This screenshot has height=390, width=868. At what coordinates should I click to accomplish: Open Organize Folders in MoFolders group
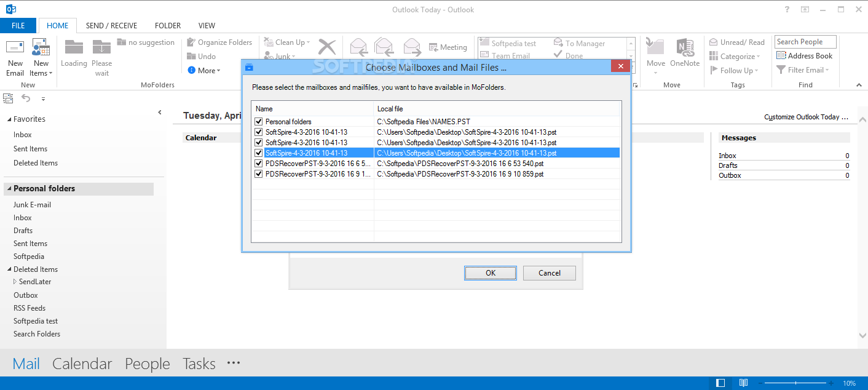(219, 42)
